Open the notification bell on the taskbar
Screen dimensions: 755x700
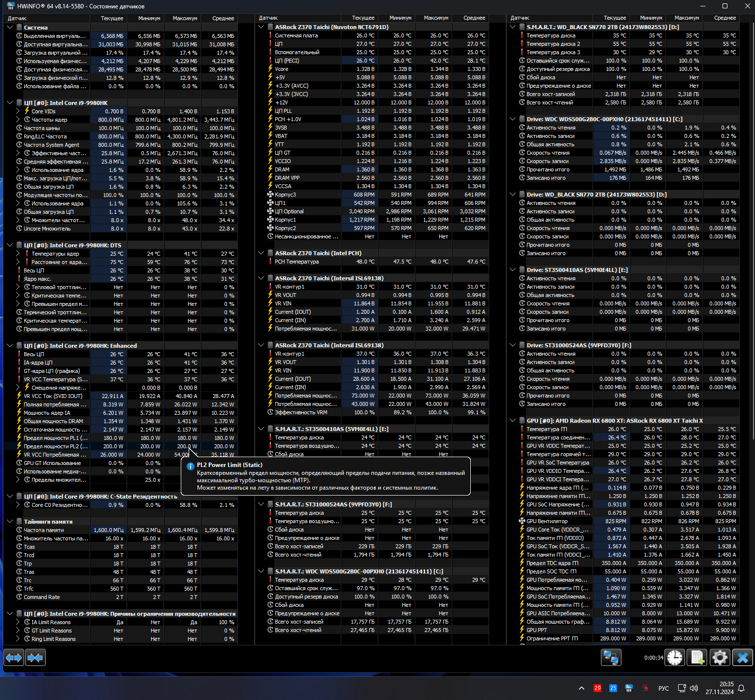(741, 688)
